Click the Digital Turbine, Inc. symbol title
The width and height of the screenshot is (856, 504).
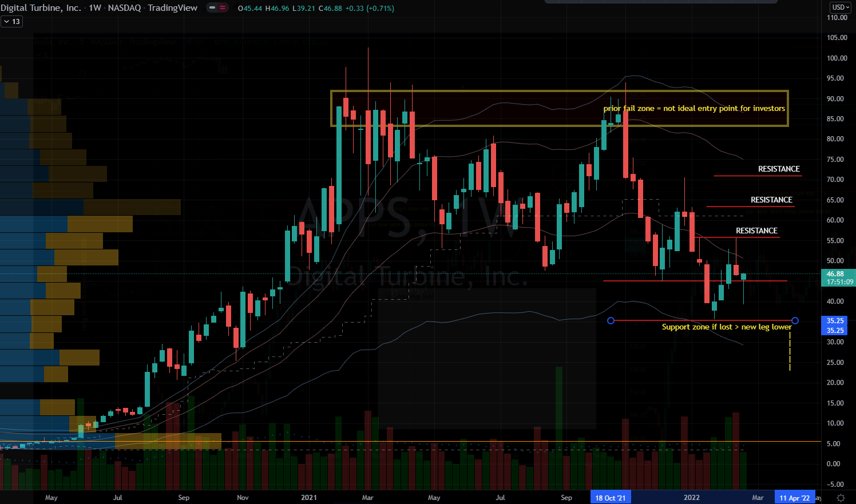pos(41,8)
